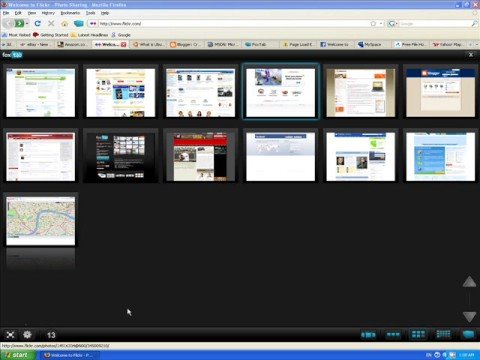Viewport: 480px width, 360px height.
Task: Click the EN language indicator in tray
Action: click(x=429, y=355)
